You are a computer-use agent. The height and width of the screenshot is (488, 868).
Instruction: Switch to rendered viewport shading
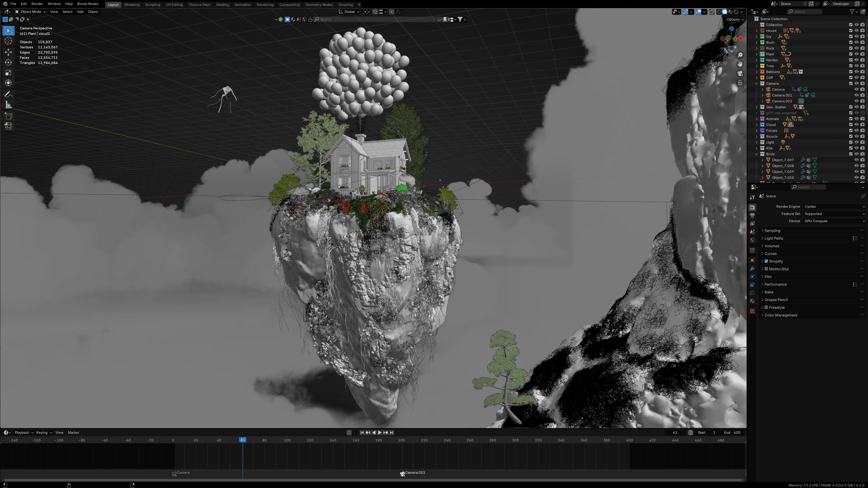(x=736, y=12)
